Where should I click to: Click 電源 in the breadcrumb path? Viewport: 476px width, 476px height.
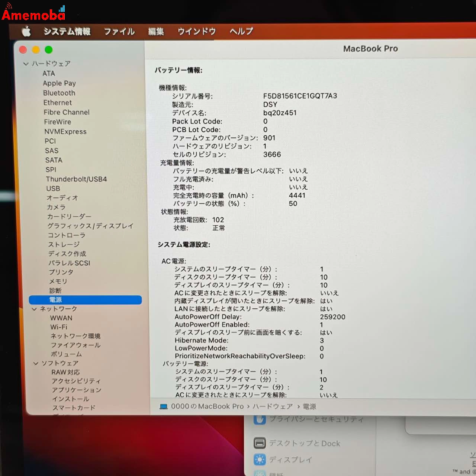tap(310, 406)
